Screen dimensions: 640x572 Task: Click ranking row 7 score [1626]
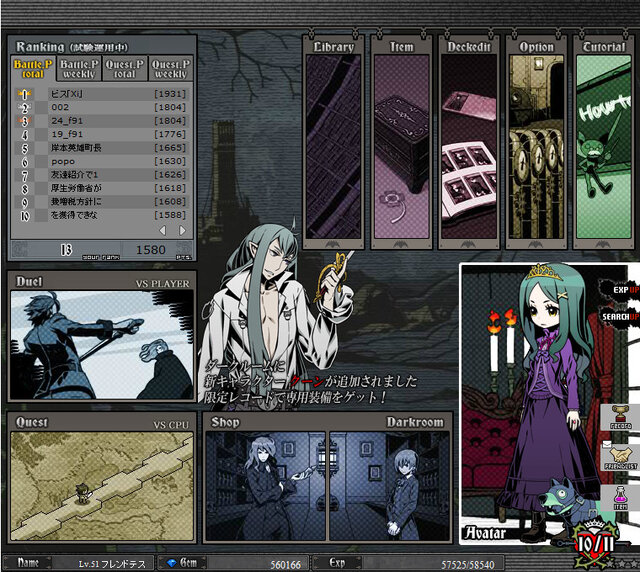(170, 175)
